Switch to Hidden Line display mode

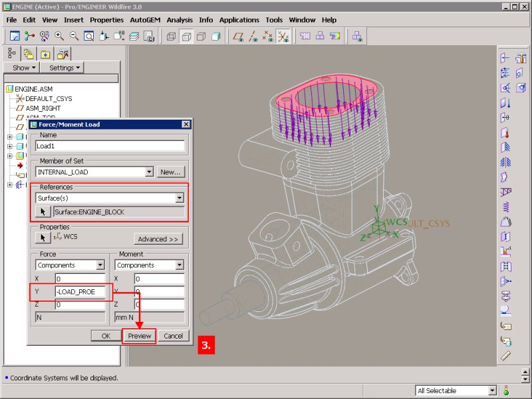point(186,37)
